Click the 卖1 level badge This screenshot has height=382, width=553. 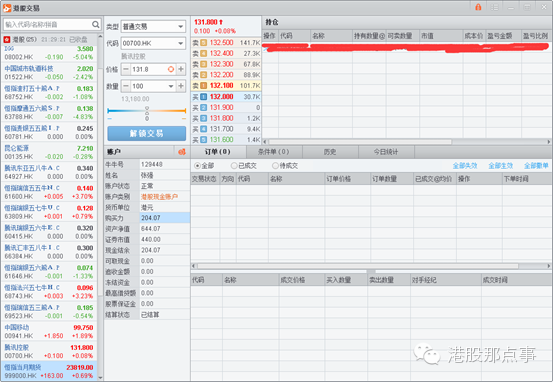coord(203,86)
